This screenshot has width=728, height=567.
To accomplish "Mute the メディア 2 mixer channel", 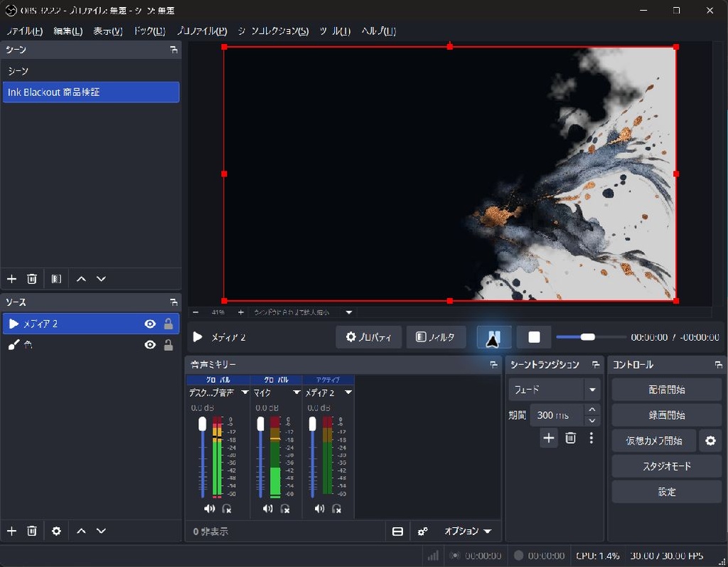I will click(319, 509).
